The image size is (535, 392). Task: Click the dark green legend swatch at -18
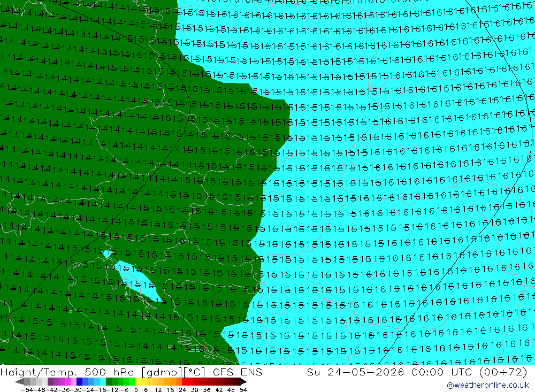[109, 381]
